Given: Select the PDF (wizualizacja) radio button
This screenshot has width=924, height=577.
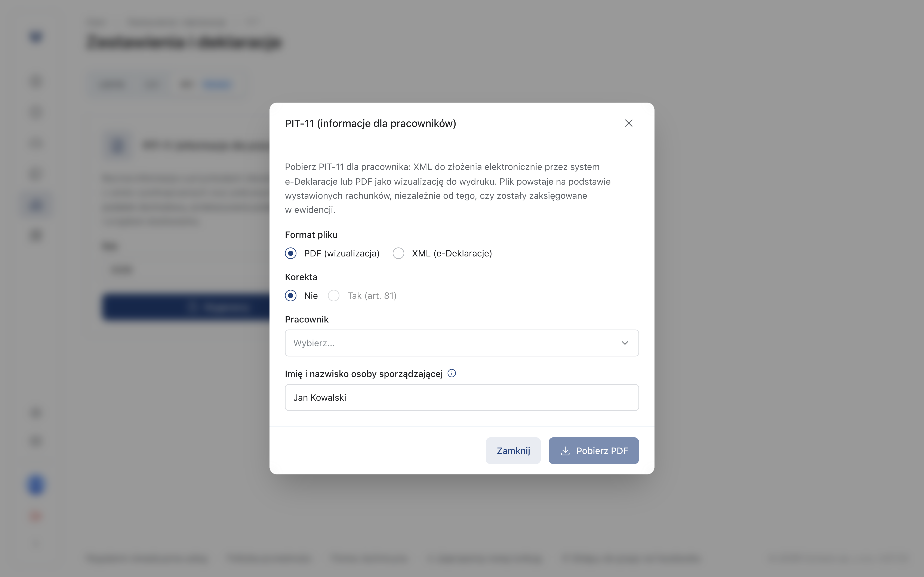Looking at the screenshot, I should click(x=290, y=253).
